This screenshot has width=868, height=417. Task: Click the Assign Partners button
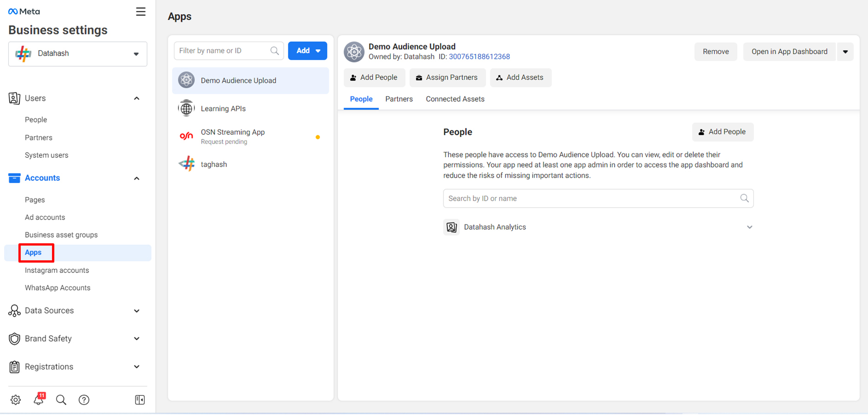coord(447,77)
